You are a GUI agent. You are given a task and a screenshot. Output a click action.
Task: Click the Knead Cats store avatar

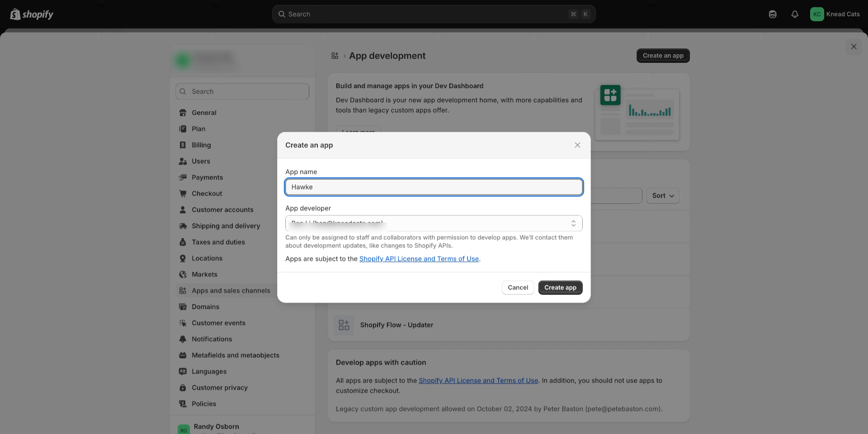click(817, 14)
